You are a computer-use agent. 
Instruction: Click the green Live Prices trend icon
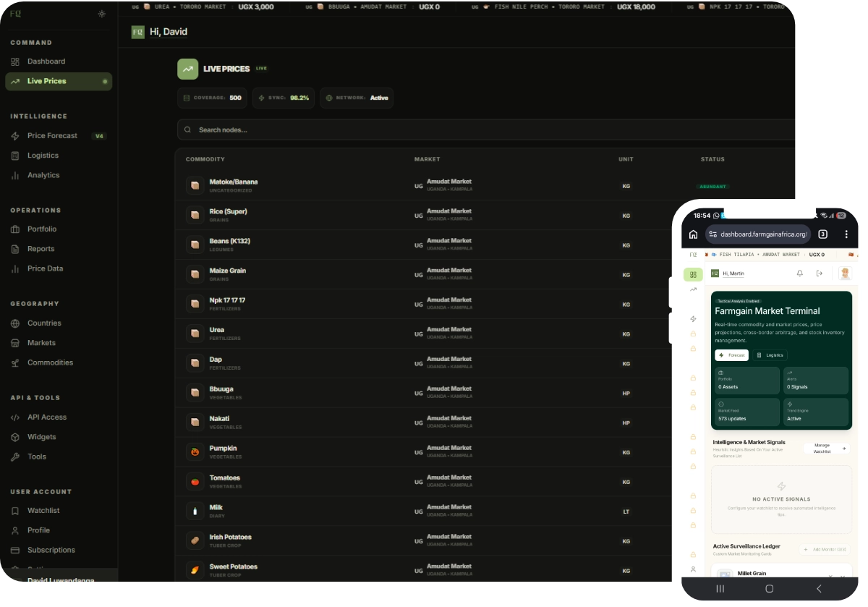[188, 69]
